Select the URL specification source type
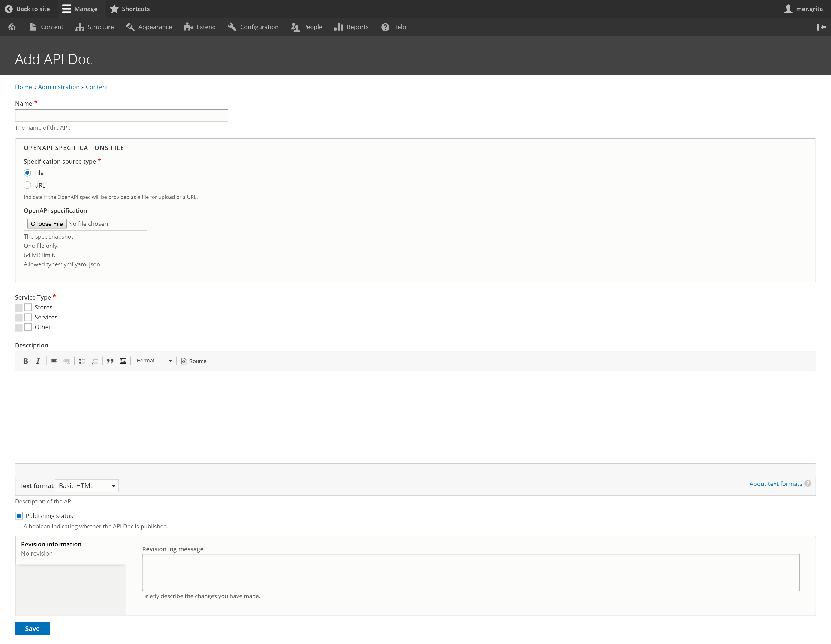The image size is (831, 644). (x=27, y=185)
